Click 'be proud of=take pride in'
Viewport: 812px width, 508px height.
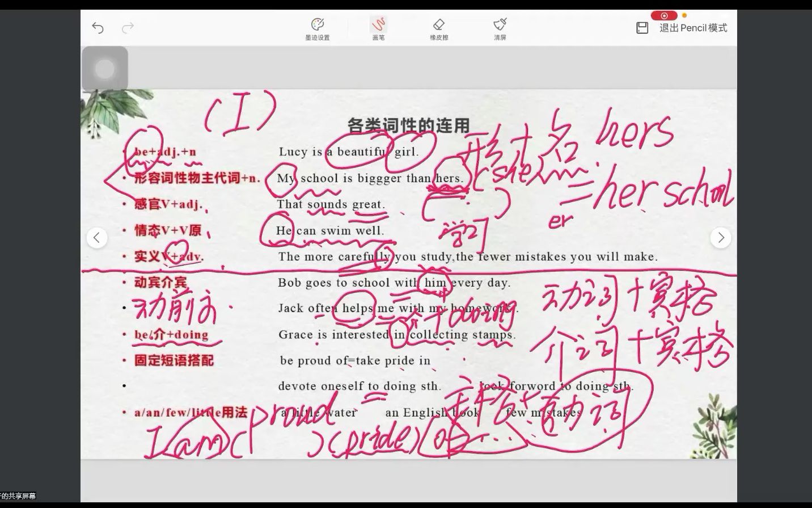pyautogui.click(x=356, y=360)
